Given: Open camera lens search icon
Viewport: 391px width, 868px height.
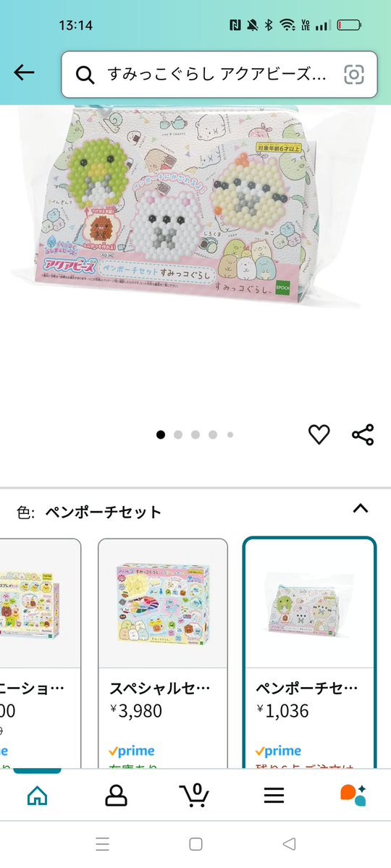Looking at the screenshot, I should (x=355, y=74).
